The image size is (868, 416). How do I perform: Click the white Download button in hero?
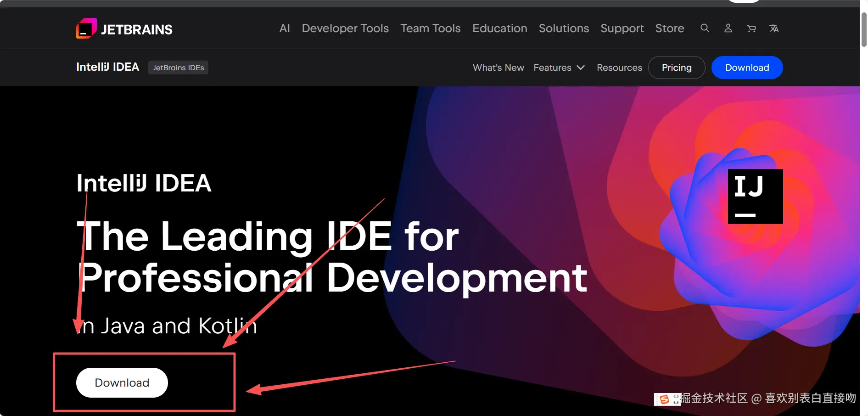122,382
